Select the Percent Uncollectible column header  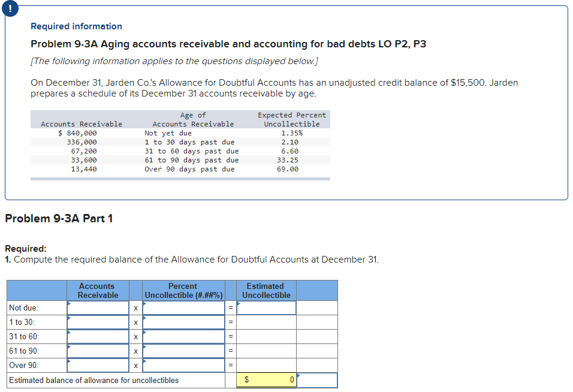click(183, 290)
